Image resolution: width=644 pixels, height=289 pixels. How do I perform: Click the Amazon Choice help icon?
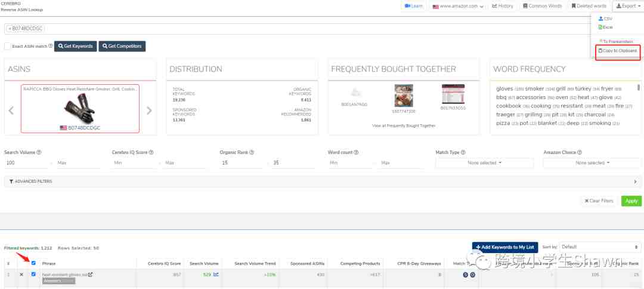579,152
